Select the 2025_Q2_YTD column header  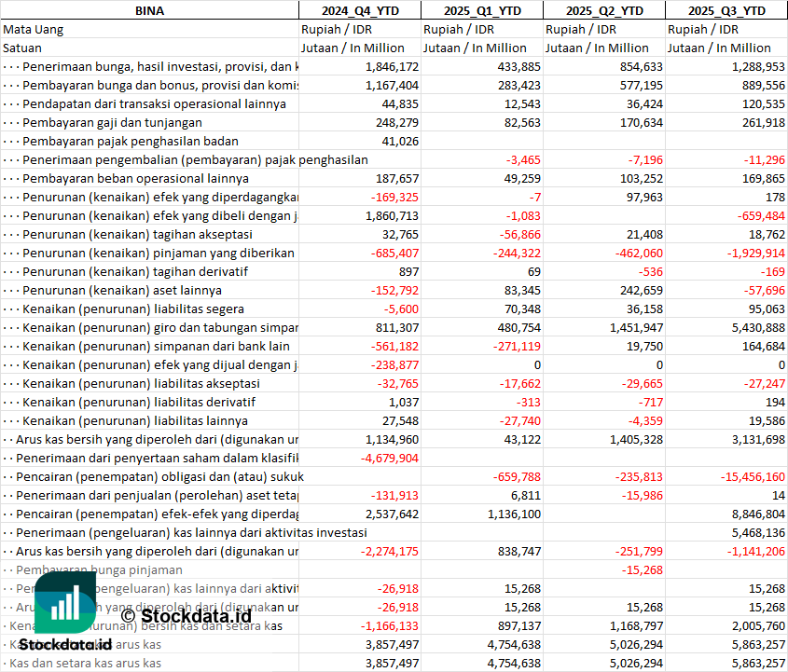pyautogui.click(x=604, y=10)
